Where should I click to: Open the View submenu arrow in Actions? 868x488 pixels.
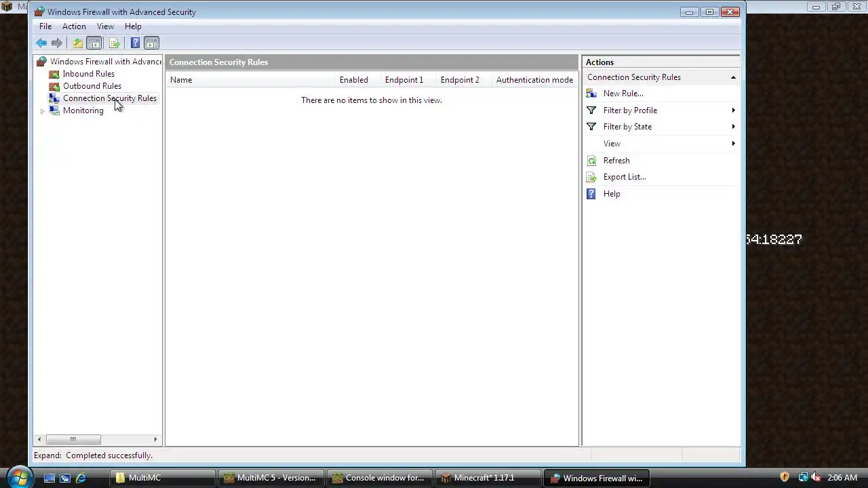[733, 144]
